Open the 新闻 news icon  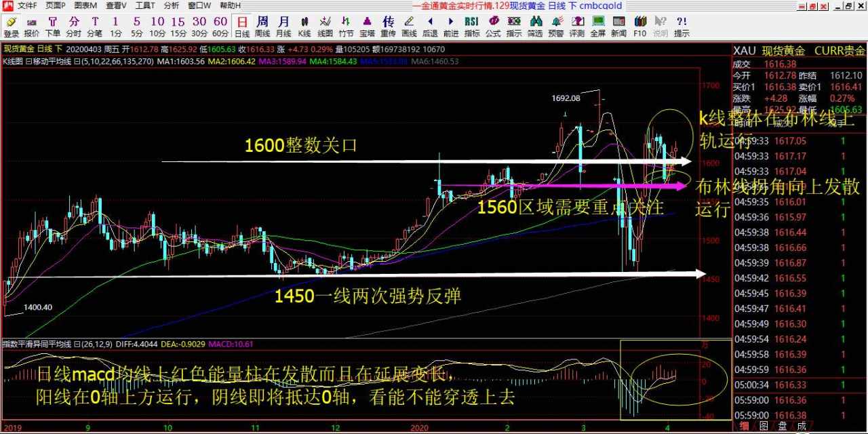(x=618, y=26)
